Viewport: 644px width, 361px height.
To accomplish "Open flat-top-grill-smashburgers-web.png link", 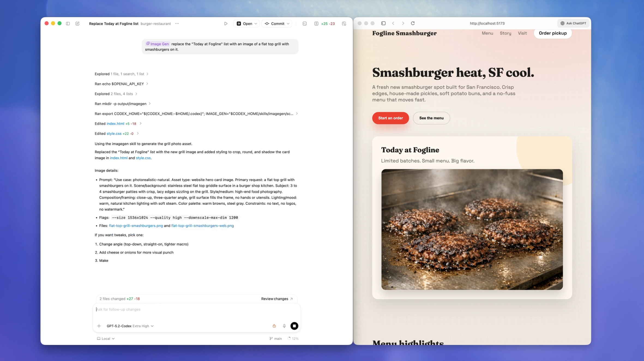I will click(202, 225).
